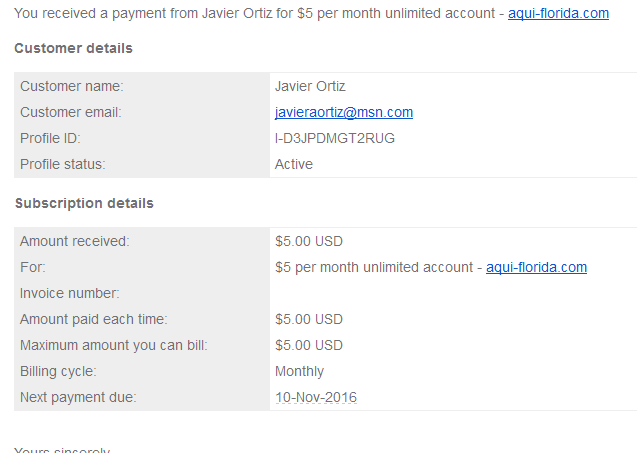
Task: Click the Invoice number label
Action: 69,293
